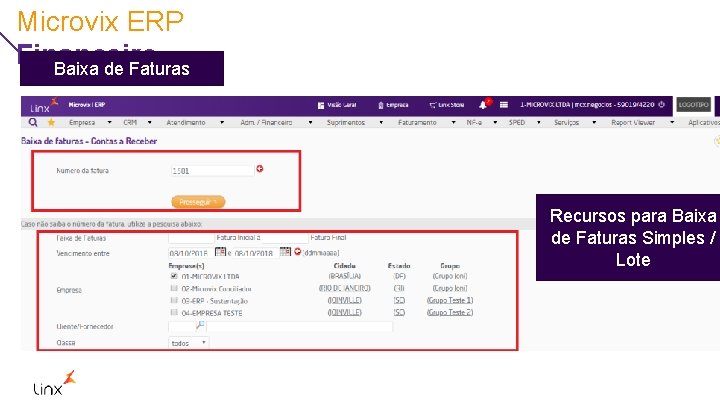Open calendar picker for end due date

pos(285,252)
